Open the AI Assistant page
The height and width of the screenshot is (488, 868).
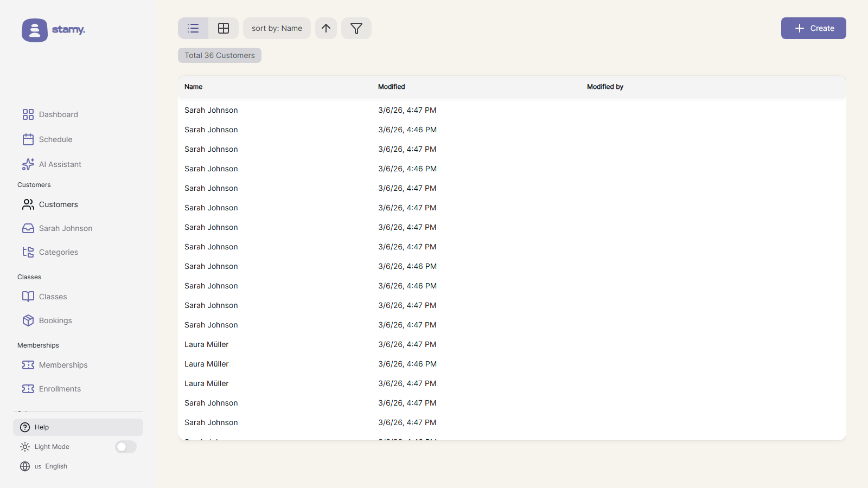click(x=60, y=164)
